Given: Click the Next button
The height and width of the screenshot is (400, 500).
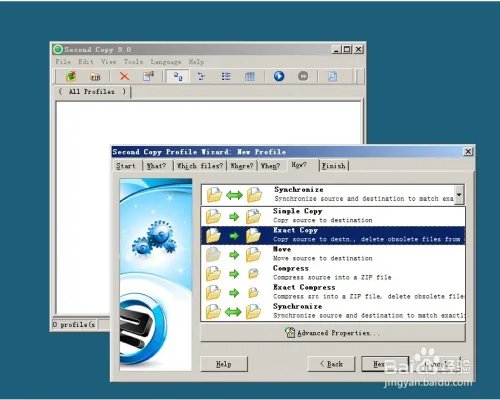Looking at the screenshot, I should click(385, 364).
